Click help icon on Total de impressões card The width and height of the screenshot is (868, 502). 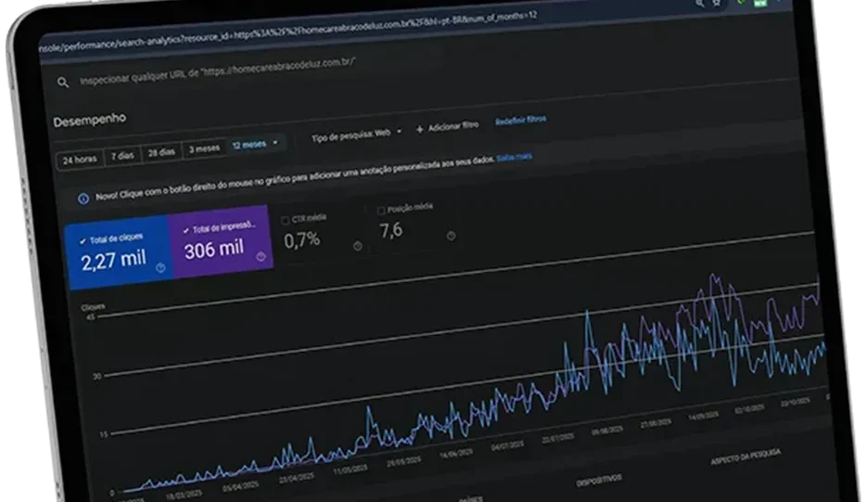coord(261,258)
